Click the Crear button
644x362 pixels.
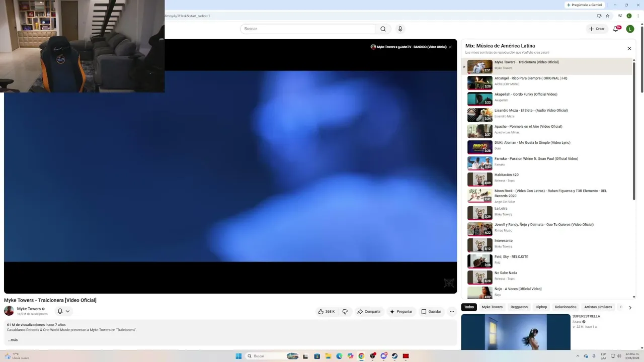pos(597,29)
